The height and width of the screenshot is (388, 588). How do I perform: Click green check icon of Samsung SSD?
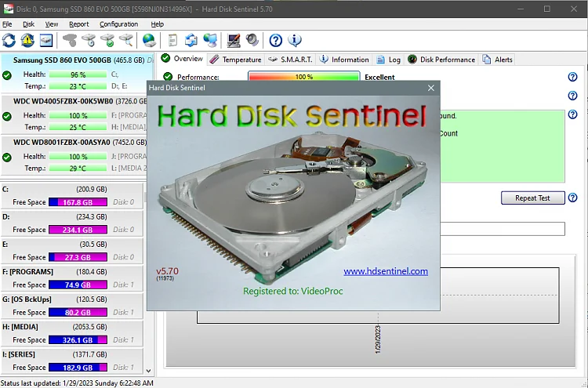pos(7,75)
